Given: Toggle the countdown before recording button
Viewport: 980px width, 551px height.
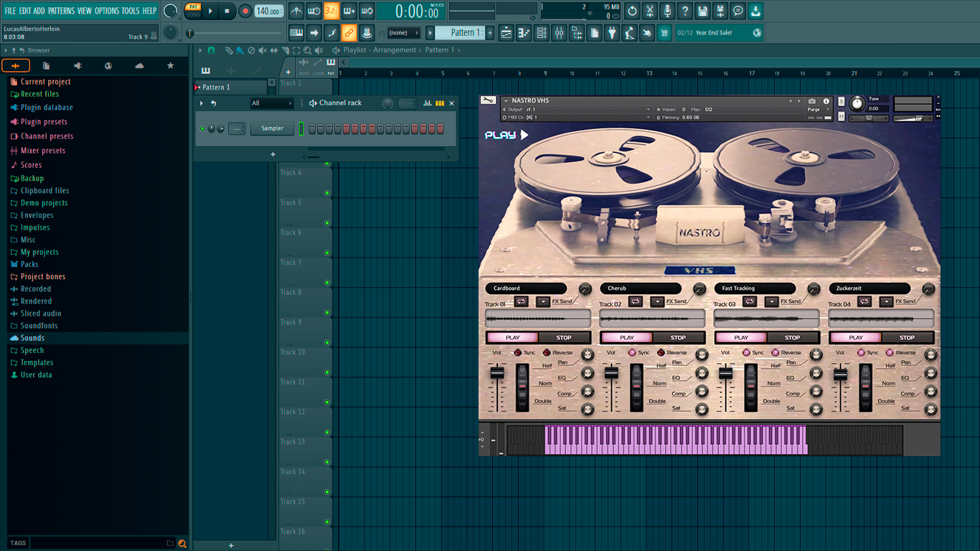Looking at the screenshot, I should 331,11.
